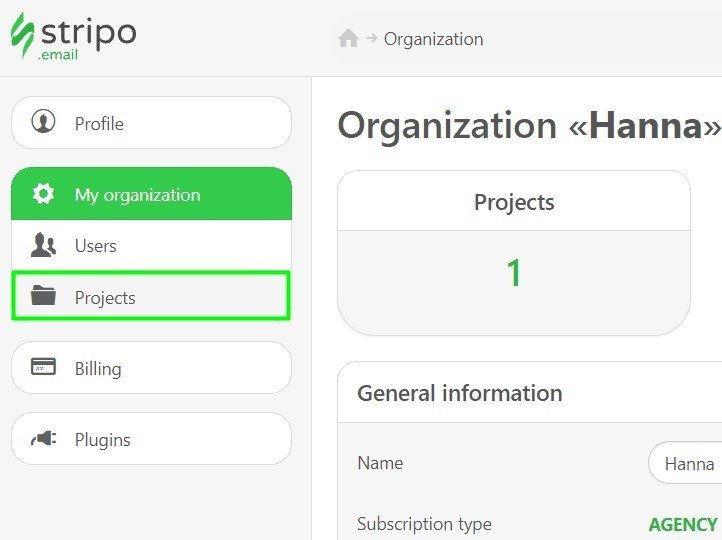Viewport: 722px width, 540px height.
Task: Go to the home icon in the breadcrumb
Action: click(349, 38)
